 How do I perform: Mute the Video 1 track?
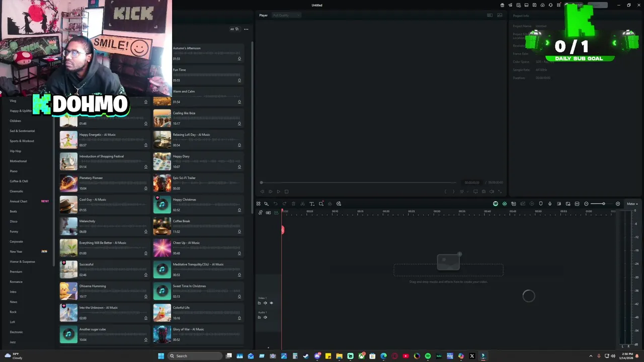tap(265, 303)
